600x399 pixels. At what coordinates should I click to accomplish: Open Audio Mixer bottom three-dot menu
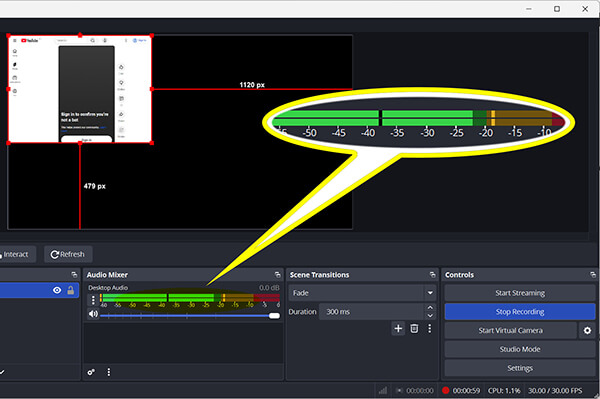[x=109, y=372]
